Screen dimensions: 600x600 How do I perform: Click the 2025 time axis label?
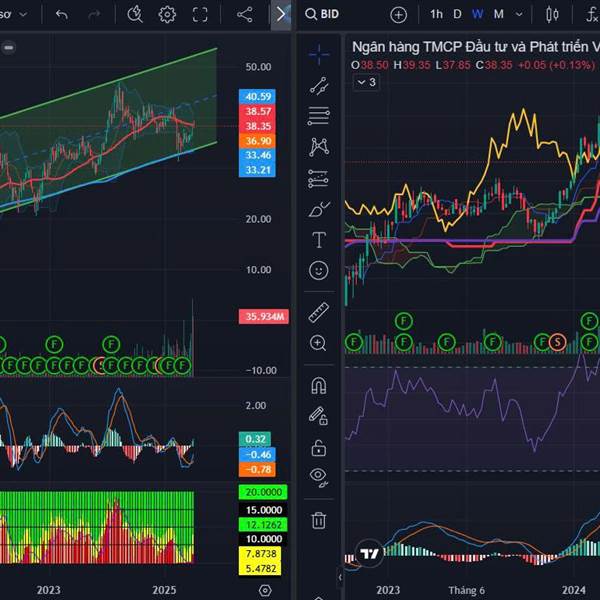(164, 590)
